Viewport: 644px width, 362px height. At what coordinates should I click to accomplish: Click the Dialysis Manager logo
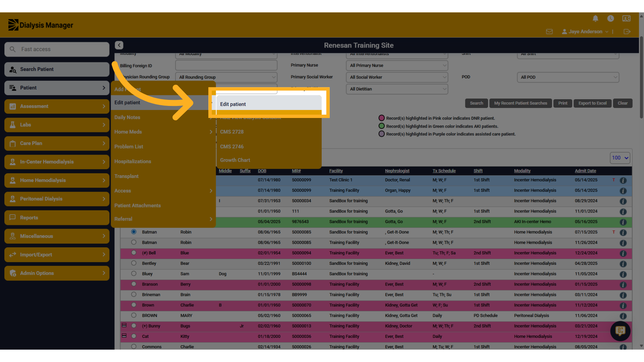(x=41, y=25)
